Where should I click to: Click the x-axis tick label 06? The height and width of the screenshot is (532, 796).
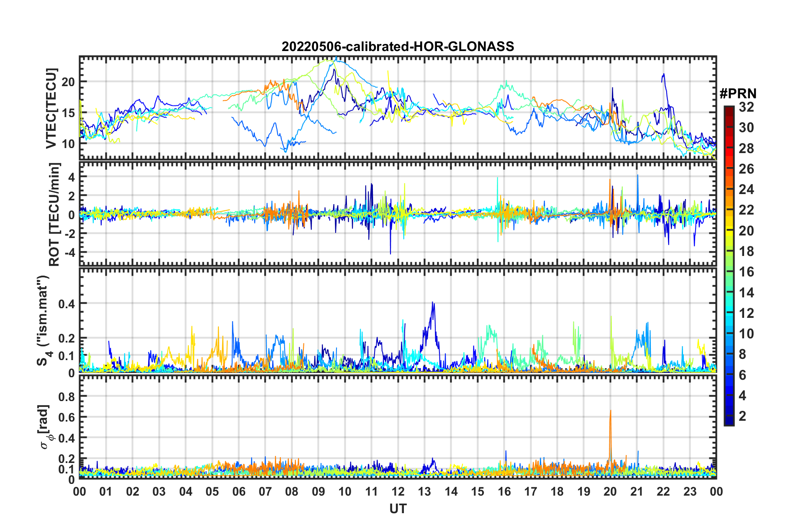tap(239, 491)
